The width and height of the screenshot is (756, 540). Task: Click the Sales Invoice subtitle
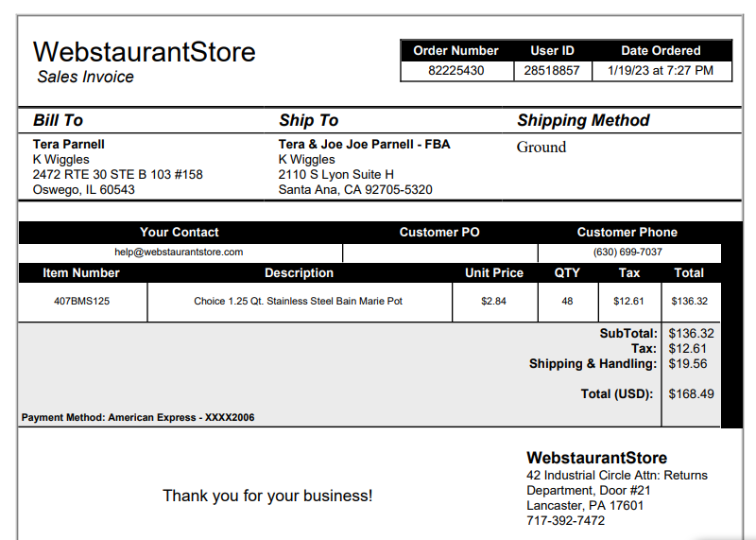point(85,77)
